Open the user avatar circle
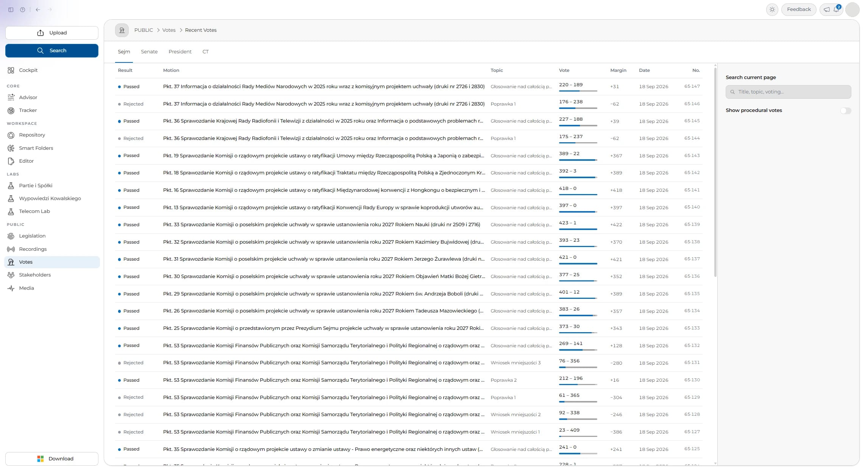868x474 pixels. pyautogui.click(x=852, y=9)
